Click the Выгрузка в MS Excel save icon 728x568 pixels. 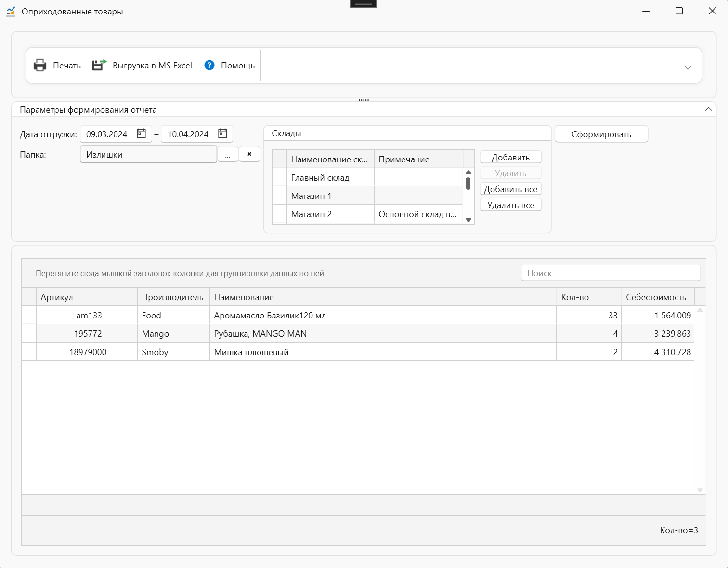99,65
